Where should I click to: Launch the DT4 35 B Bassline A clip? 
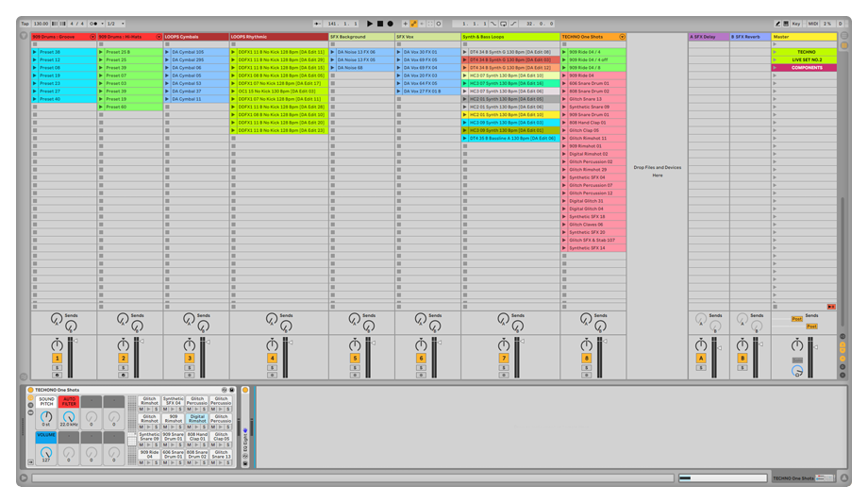coord(465,139)
